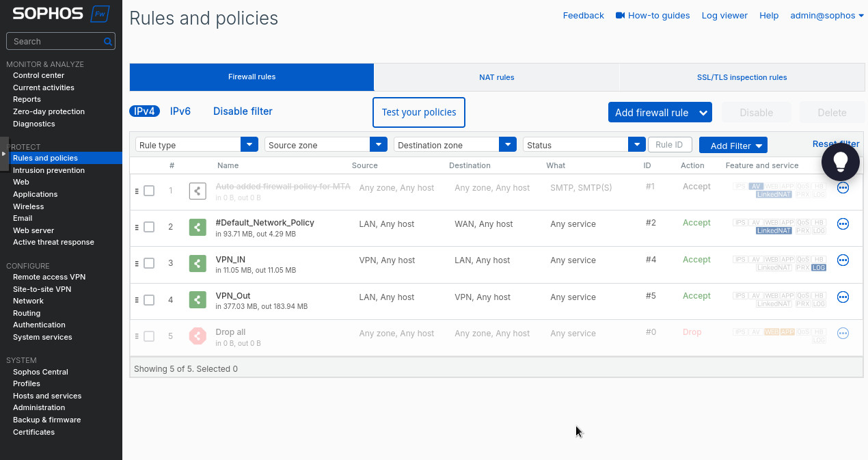Grab the drag handle of VPN_IN rule
This screenshot has width=868, height=460.
(137, 263)
